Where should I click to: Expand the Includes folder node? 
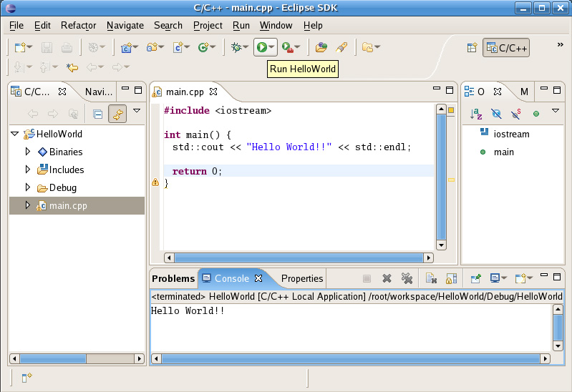28,170
